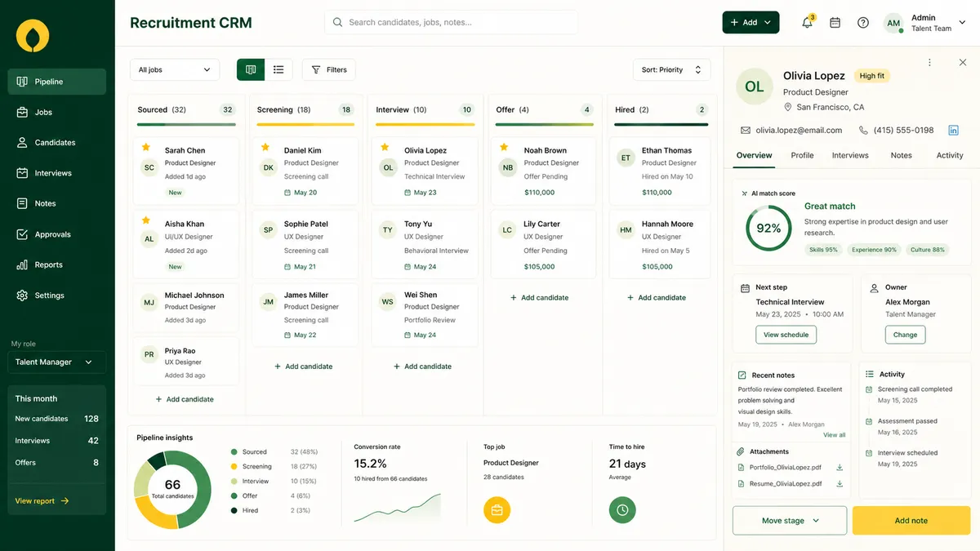This screenshot has height=551, width=980.
Task: Switch to board view toggle
Action: tap(251, 70)
